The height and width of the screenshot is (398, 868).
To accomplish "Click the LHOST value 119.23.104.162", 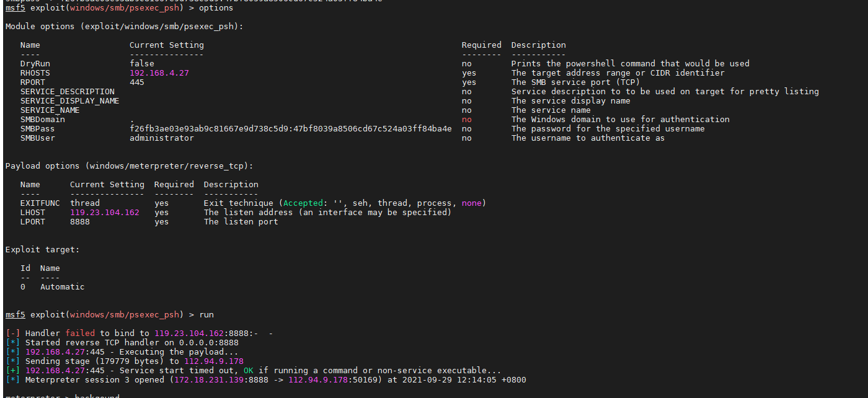I will [105, 212].
